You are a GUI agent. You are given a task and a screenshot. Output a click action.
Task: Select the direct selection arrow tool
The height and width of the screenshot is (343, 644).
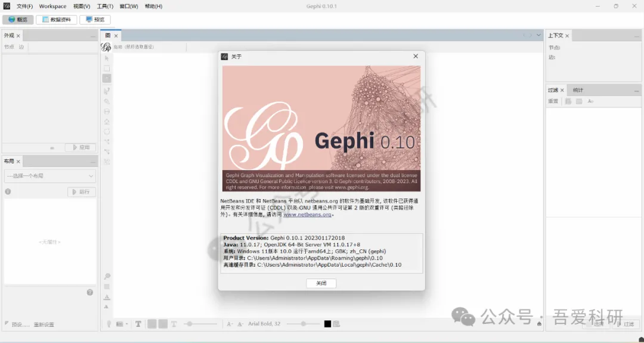click(107, 58)
